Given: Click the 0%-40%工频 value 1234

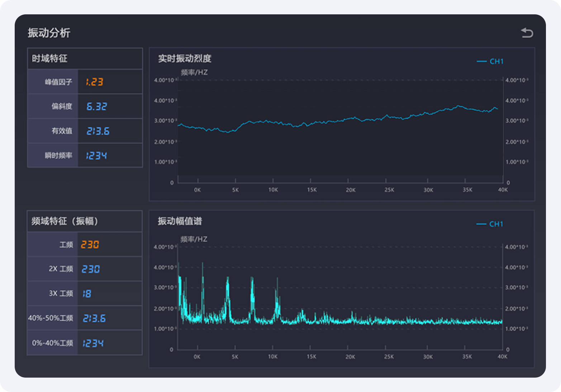Looking at the screenshot, I should pyautogui.click(x=93, y=343).
